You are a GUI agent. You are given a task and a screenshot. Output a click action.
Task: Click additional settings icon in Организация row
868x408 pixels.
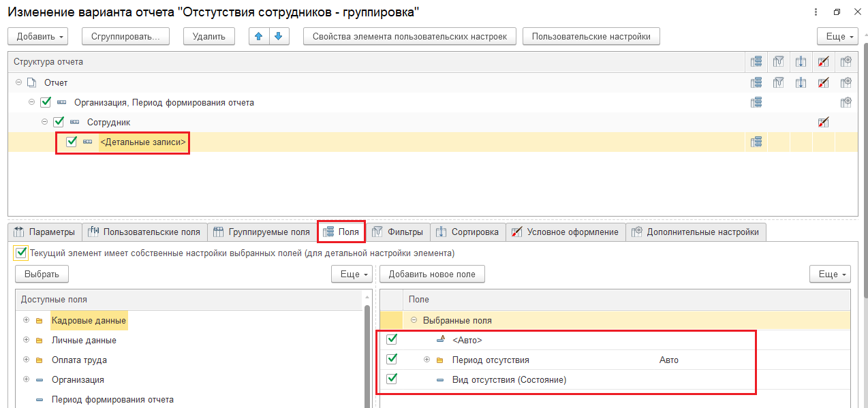tap(846, 102)
